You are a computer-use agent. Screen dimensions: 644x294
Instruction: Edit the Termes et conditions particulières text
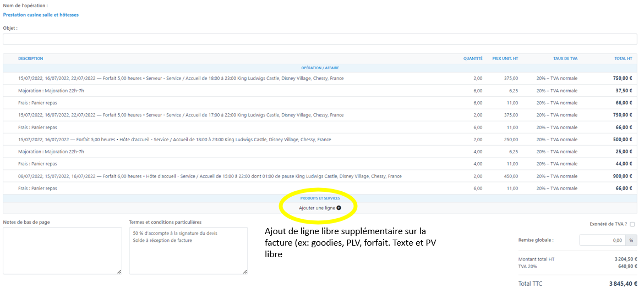[x=188, y=251]
